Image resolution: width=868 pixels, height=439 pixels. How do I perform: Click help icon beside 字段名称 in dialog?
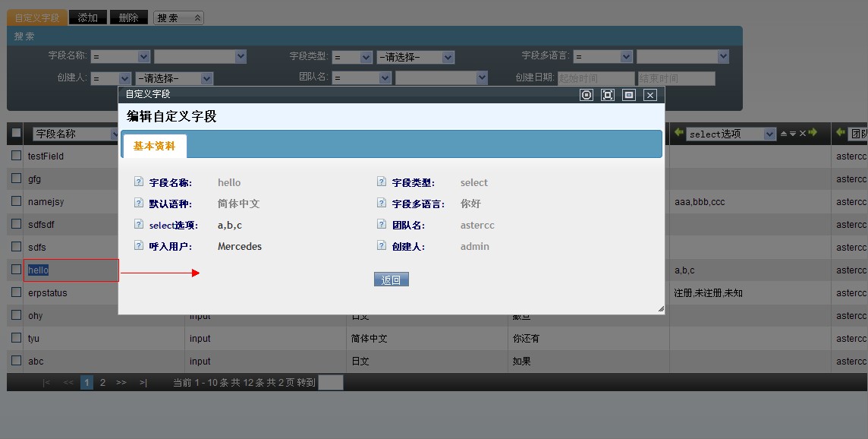pos(138,182)
